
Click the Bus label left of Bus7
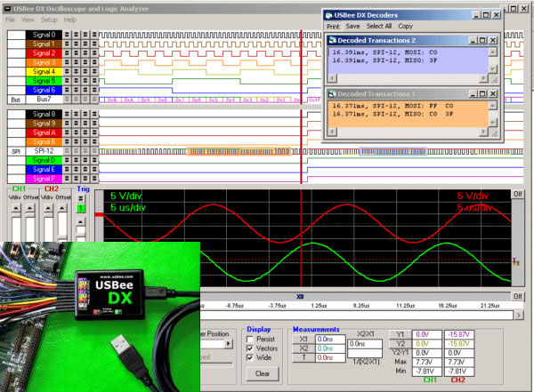click(16, 100)
